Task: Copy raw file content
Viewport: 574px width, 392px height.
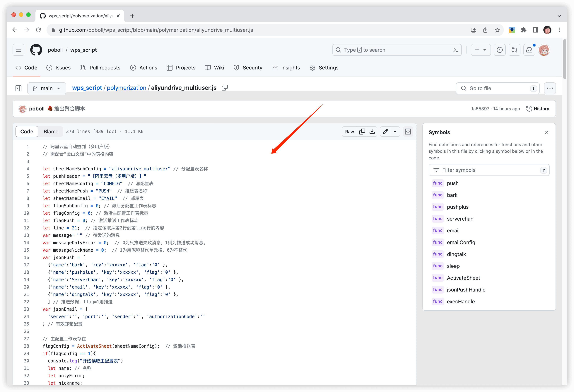Action: pos(362,131)
